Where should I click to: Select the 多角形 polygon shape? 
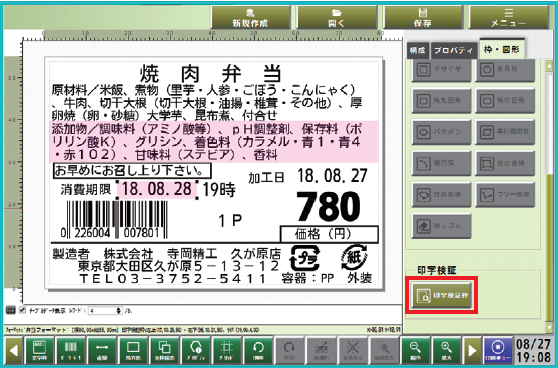click(x=505, y=69)
